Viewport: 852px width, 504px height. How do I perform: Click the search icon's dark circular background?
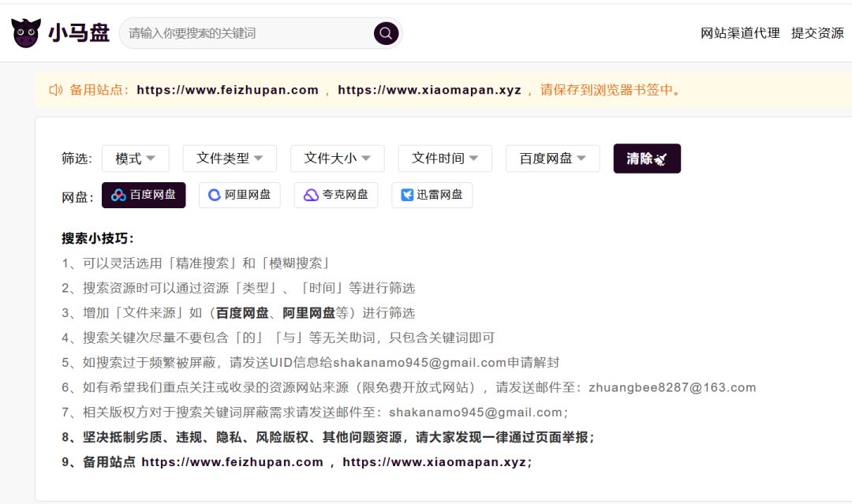coord(385,33)
